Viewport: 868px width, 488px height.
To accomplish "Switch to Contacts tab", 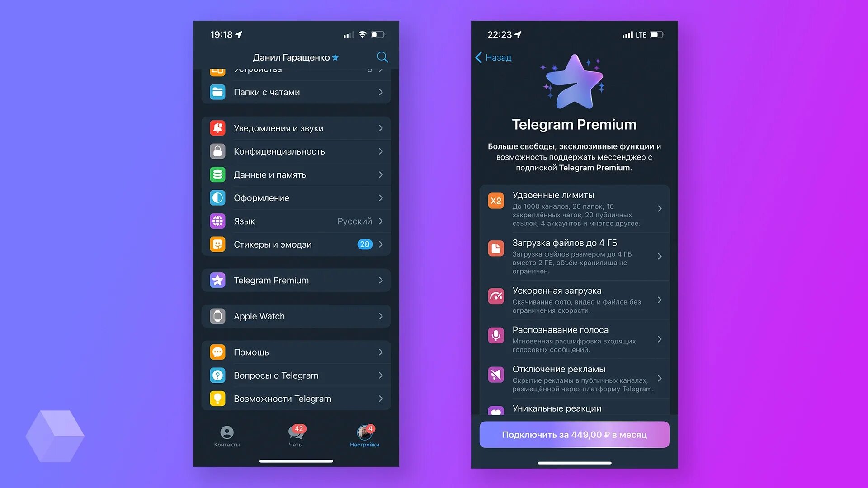I will click(x=227, y=435).
